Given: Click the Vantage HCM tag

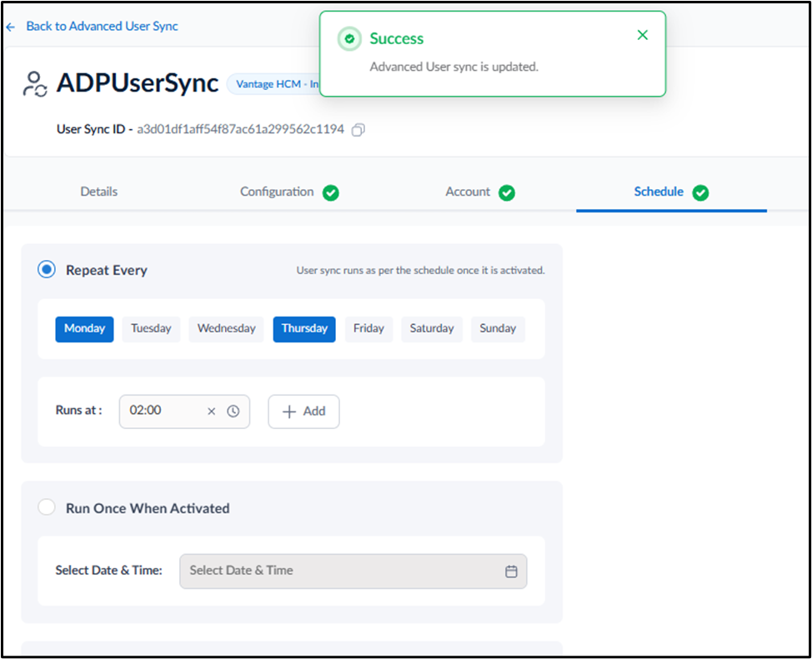Looking at the screenshot, I should (273, 84).
